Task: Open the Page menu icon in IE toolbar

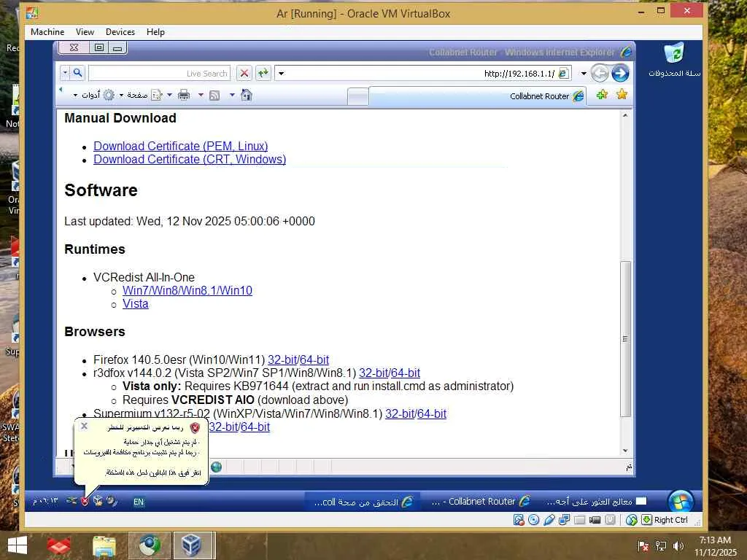Action: pos(156,96)
